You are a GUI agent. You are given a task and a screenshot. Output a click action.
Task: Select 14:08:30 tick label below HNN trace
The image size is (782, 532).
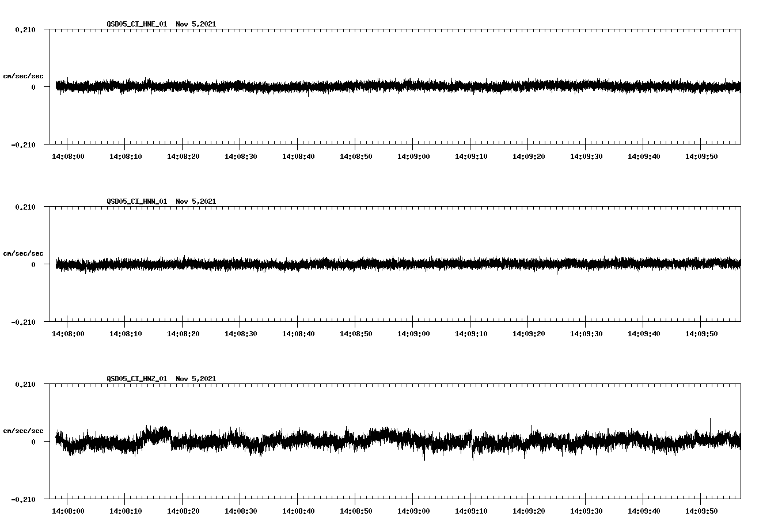click(x=241, y=334)
